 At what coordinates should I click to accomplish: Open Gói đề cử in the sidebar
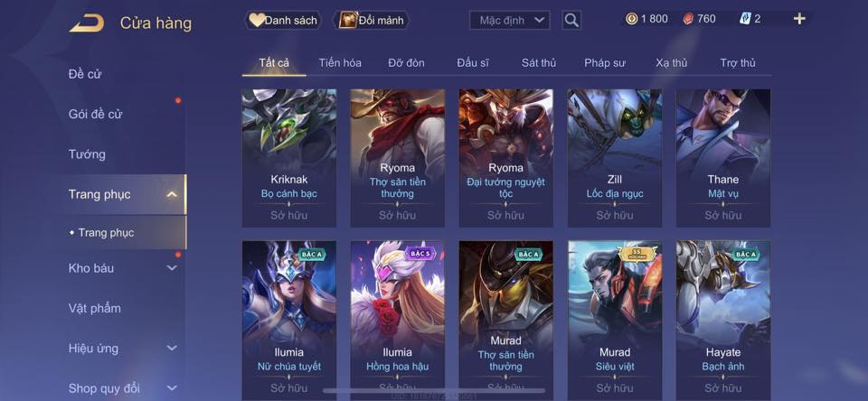[95, 115]
